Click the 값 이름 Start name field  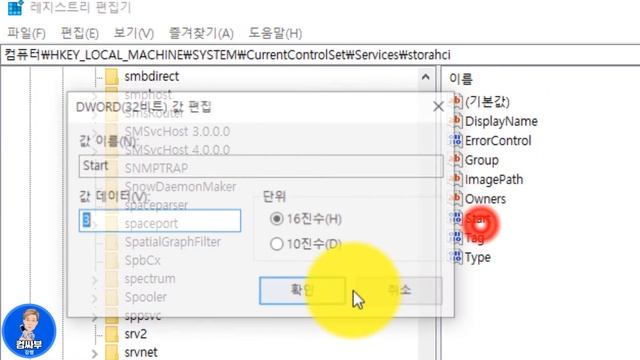coord(261,166)
